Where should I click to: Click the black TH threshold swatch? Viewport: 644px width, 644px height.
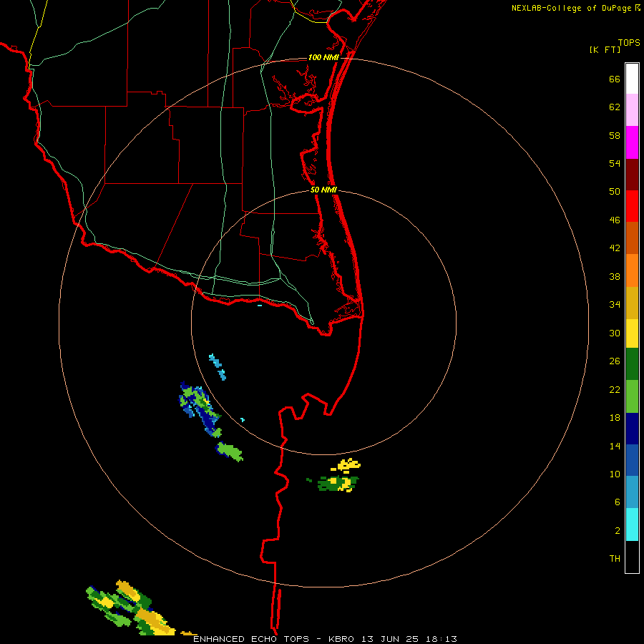point(632,557)
